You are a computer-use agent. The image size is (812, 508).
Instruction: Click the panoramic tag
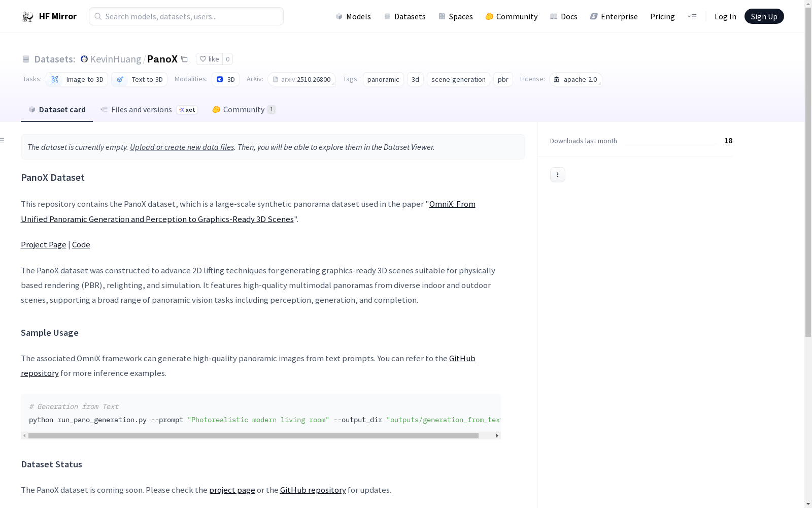tap(383, 79)
